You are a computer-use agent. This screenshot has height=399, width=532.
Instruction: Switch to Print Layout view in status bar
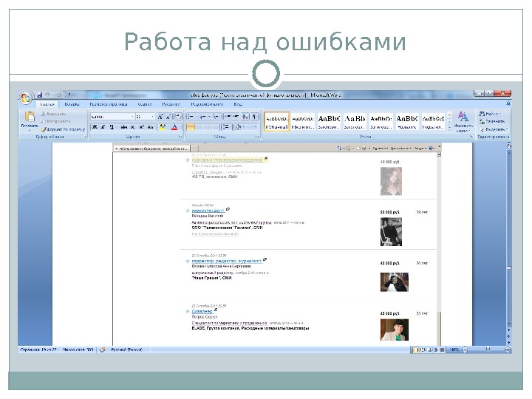(415, 349)
